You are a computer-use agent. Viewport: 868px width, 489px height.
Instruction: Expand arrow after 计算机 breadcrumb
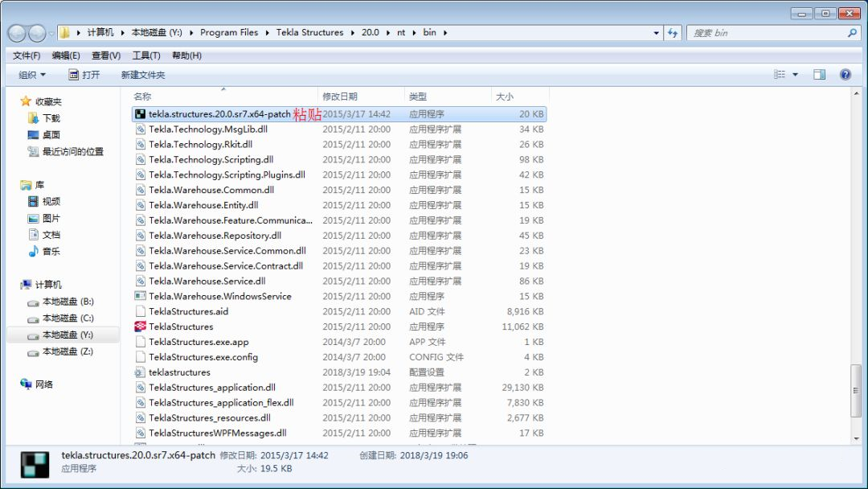pos(122,33)
